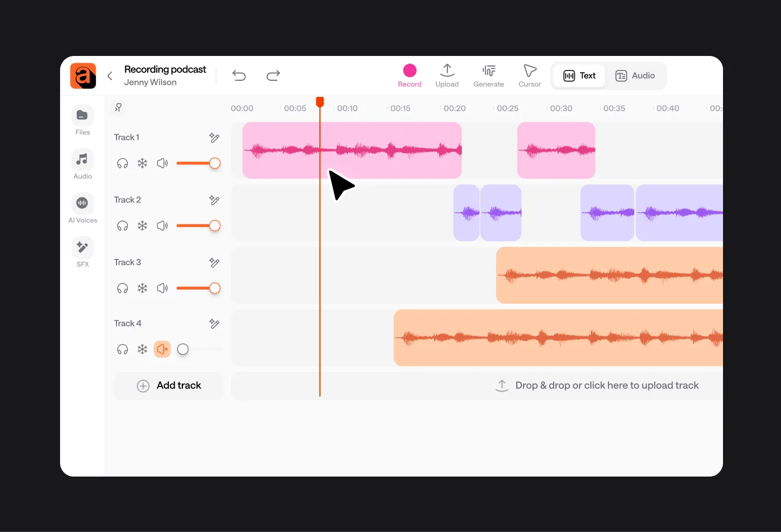The image size is (781, 532).
Task: Open Track 4 magic edit wand
Action: point(214,324)
